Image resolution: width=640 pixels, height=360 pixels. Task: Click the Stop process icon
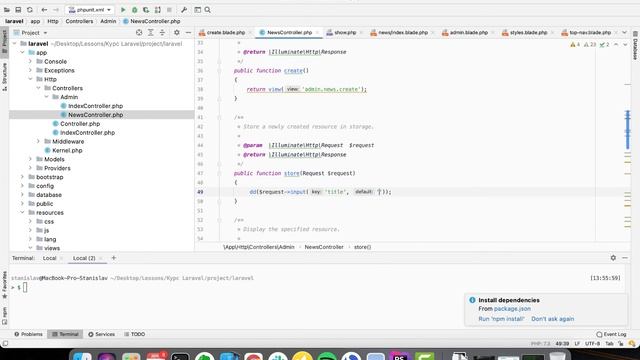click(x=169, y=10)
